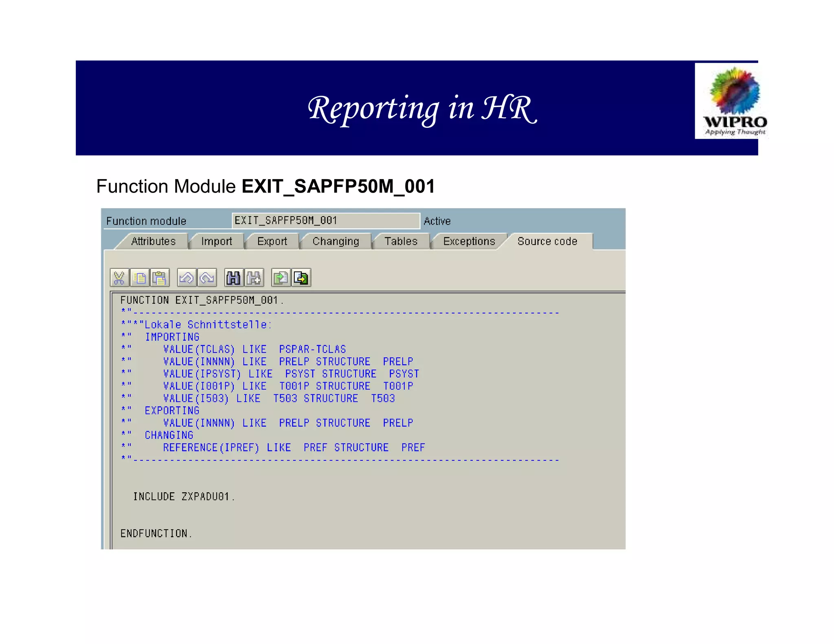Viewport: 834px width, 644px height.
Task: Switch to the Export tab
Action: (x=272, y=241)
